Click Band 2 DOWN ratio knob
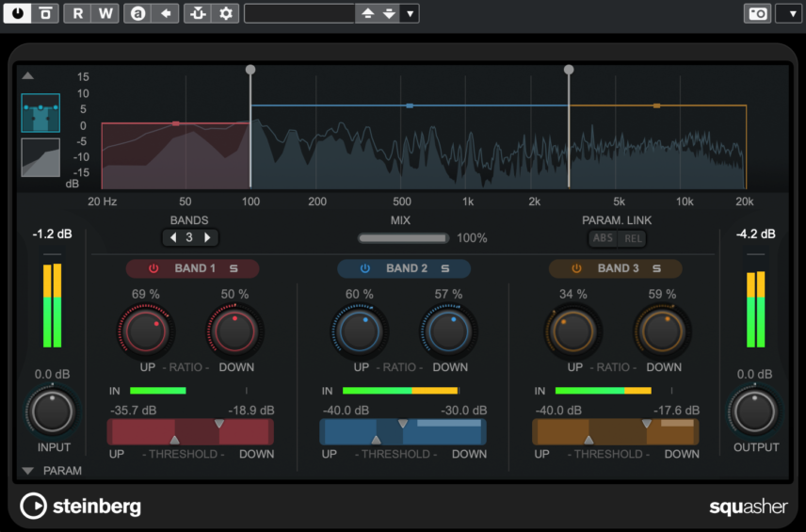This screenshot has width=806, height=532. (x=448, y=331)
